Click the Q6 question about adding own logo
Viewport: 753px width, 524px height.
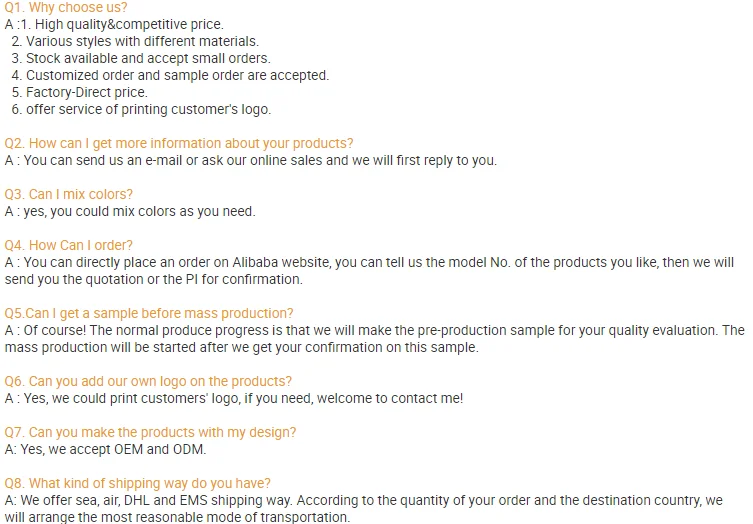[x=149, y=381]
